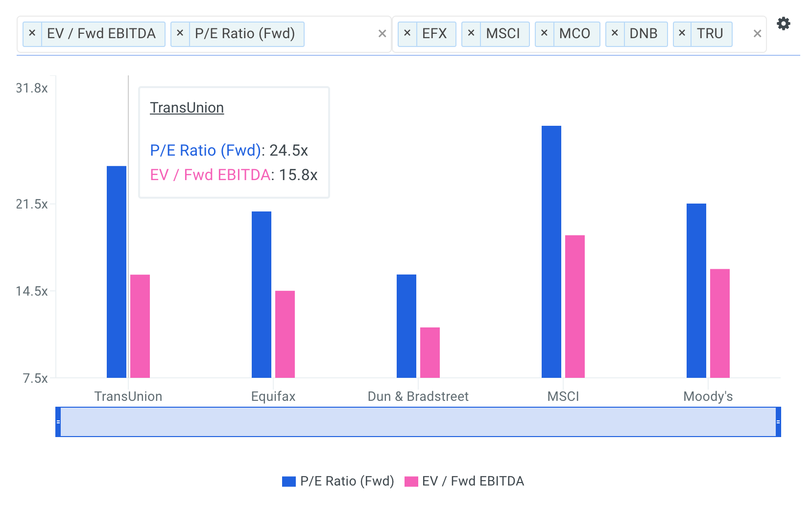Remove DNB ticker tag

point(615,34)
